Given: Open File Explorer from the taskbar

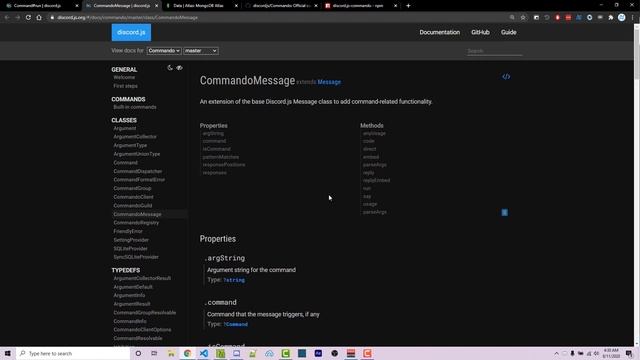Looking at the screenshot, I should tap(171, 353).
